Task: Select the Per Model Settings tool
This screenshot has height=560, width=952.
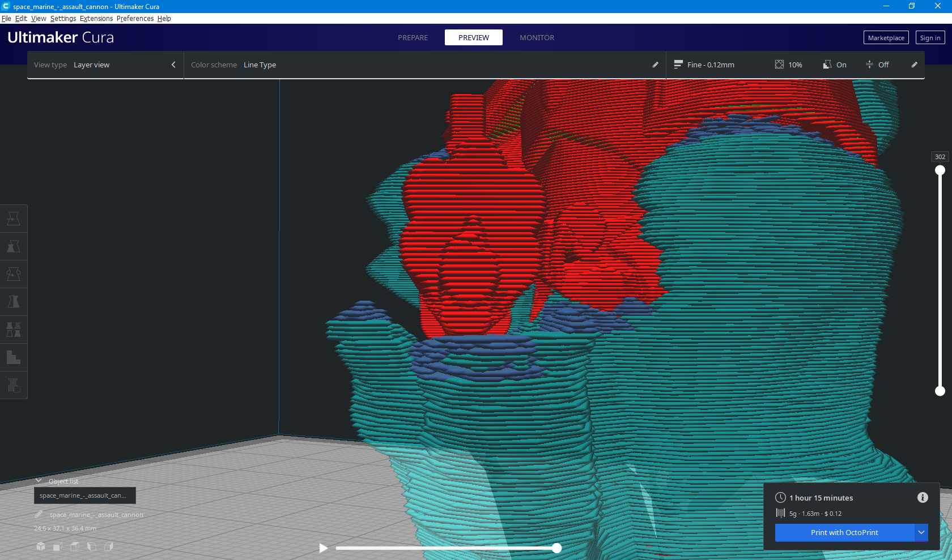Action: click(x=14, y=330)
